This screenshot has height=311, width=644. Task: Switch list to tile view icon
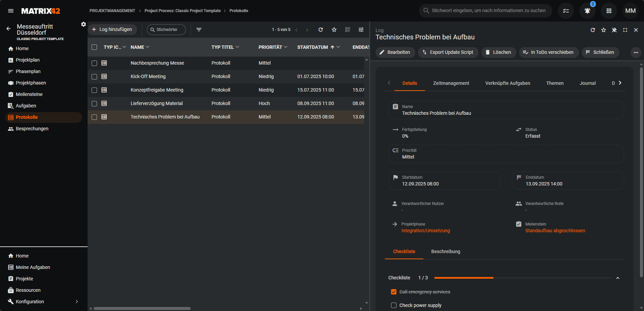tap(348, 30)
